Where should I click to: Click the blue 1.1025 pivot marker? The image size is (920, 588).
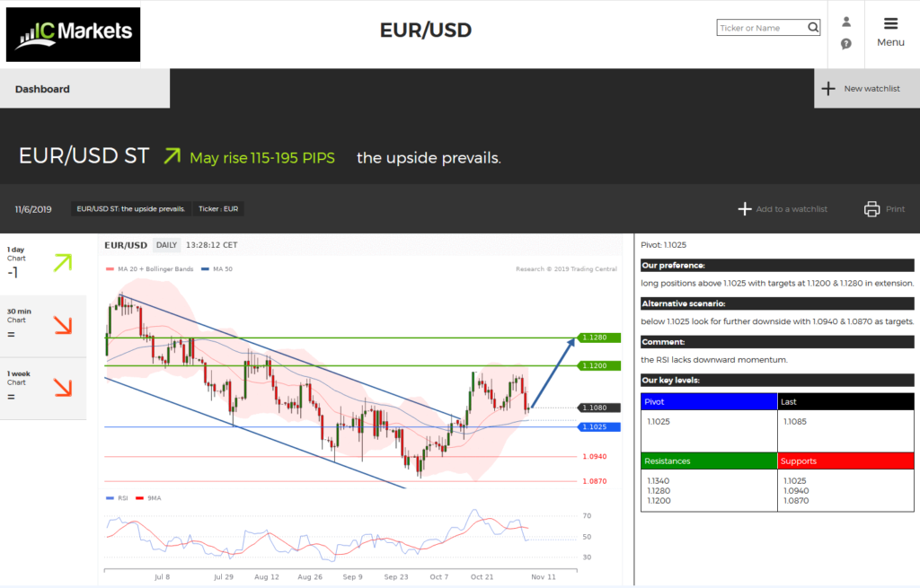click(x=595, y=426)
